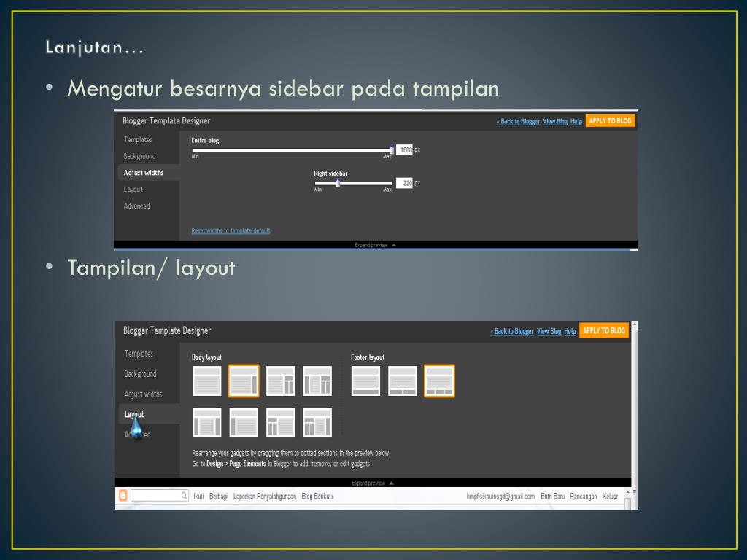Viewport: 747px width, 560px height.
Task: Pick third body layout in top row
Action: click(x=281, y=381)
